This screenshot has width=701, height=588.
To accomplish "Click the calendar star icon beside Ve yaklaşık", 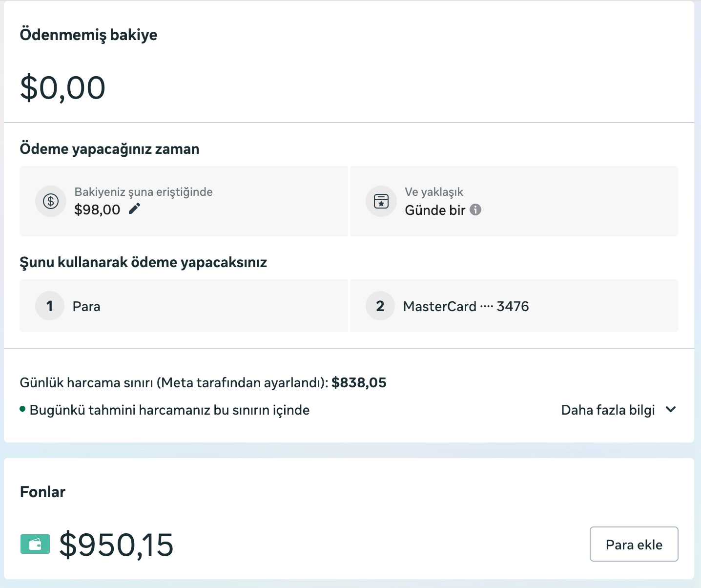I will [381, 201].
